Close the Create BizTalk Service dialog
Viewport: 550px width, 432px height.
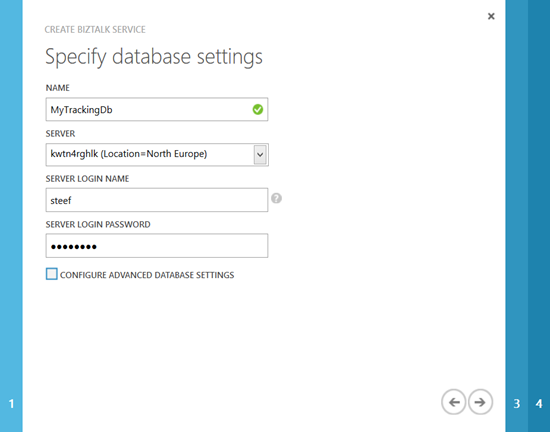point(491,16)
